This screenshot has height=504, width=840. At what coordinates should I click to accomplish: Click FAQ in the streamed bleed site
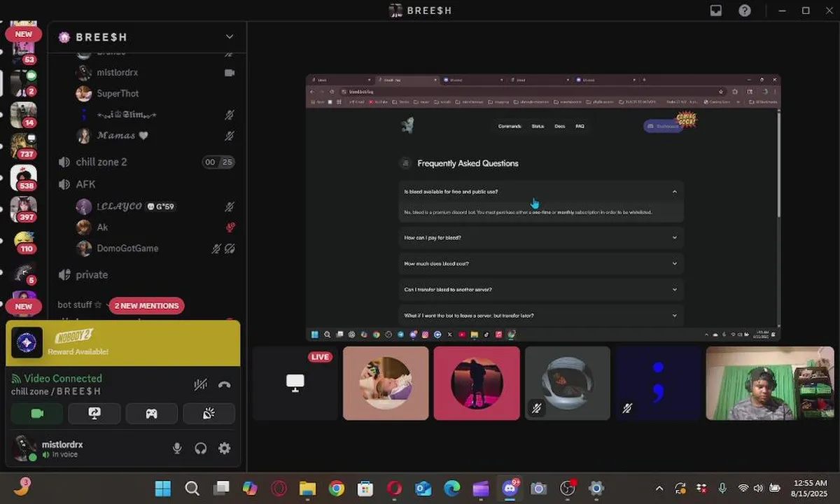click(x=580, y=126)
